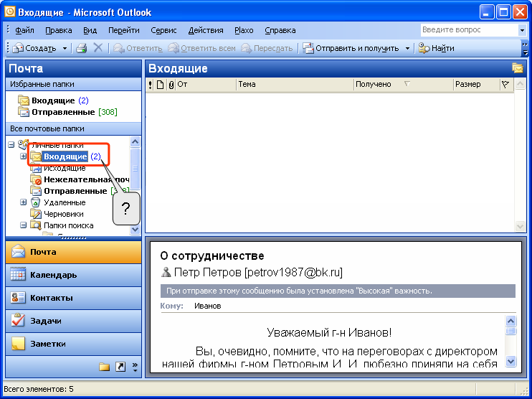The width and height of the screenshot is (532, 399).
Task: Collapse the Папки поиска node
Action: click(23, 225)
